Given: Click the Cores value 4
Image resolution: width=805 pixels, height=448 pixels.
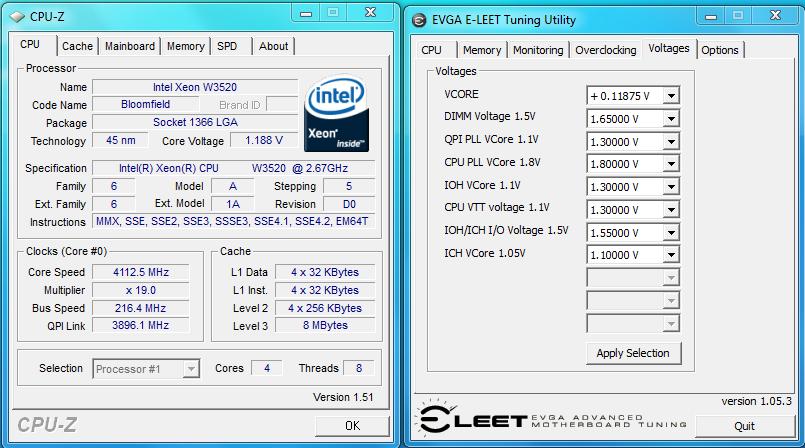Looking at the screenshot, I should pyautogui.click(x=267, y=368).
